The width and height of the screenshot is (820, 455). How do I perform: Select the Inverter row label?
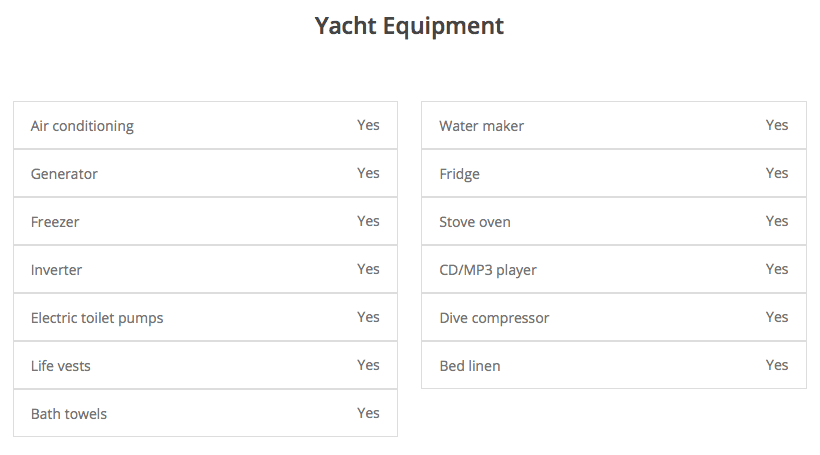pos(56,270)
